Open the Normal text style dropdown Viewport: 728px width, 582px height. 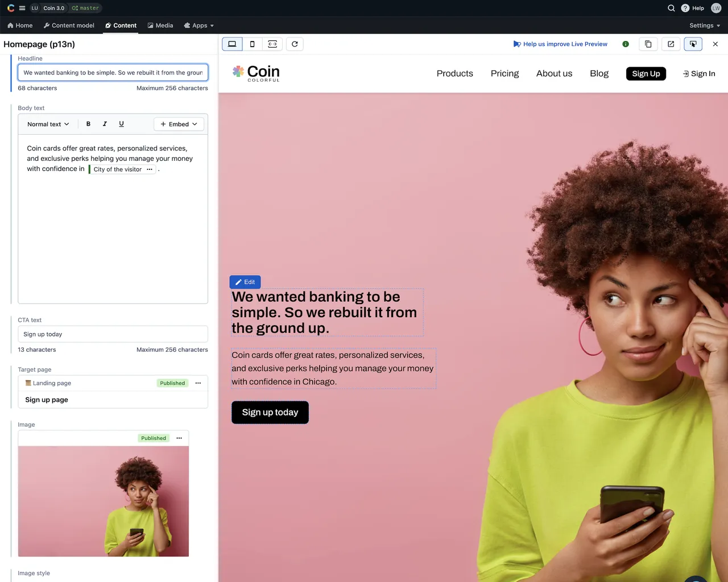(48, 124)
